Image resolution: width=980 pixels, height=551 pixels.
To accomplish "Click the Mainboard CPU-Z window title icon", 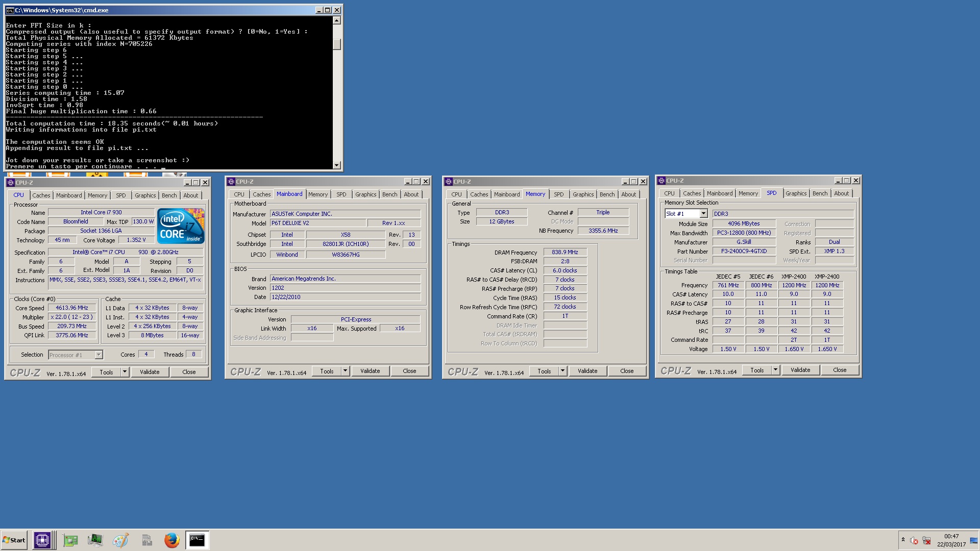I will click(231, 182).
